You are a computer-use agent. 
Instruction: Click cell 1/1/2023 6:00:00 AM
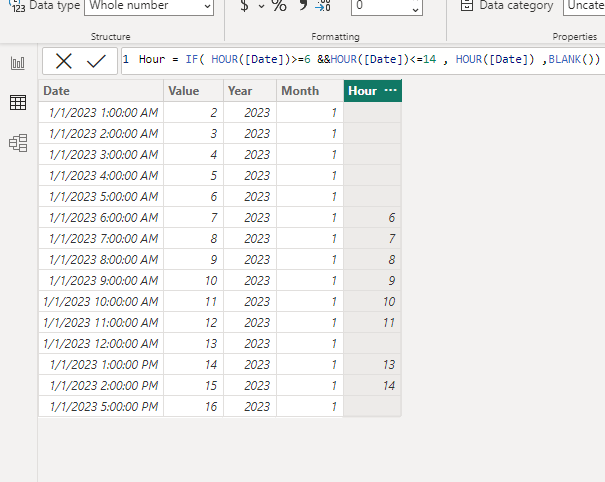(101, 217)
